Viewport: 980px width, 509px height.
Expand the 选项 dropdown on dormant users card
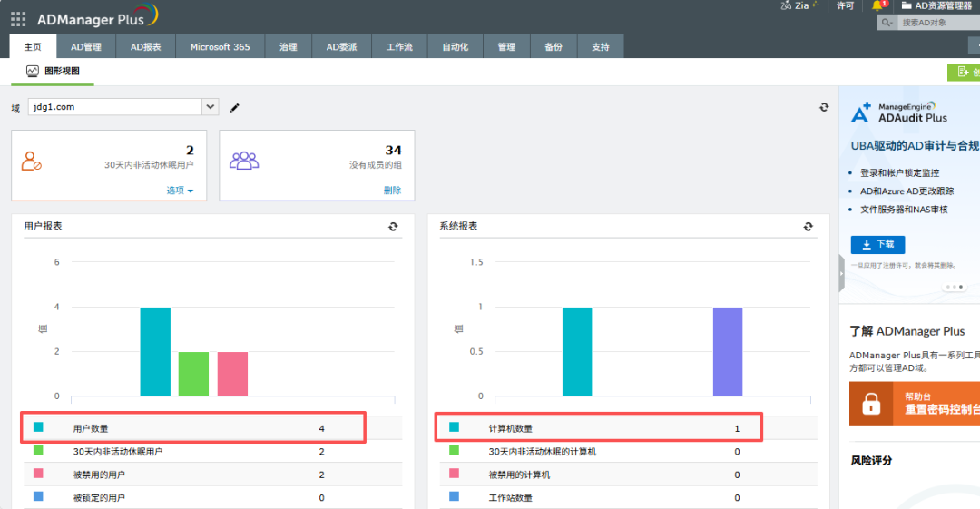180,191
